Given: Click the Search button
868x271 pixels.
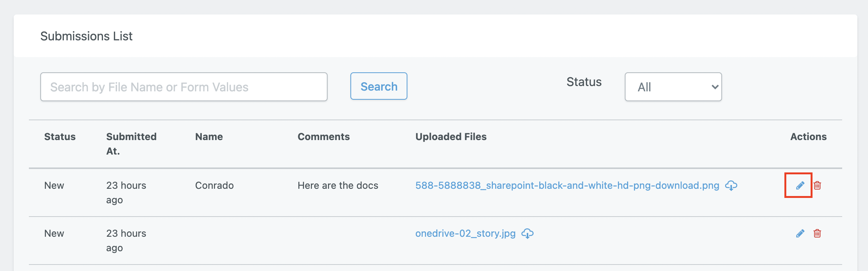Looking at the screenshot, I should [379, 86].
